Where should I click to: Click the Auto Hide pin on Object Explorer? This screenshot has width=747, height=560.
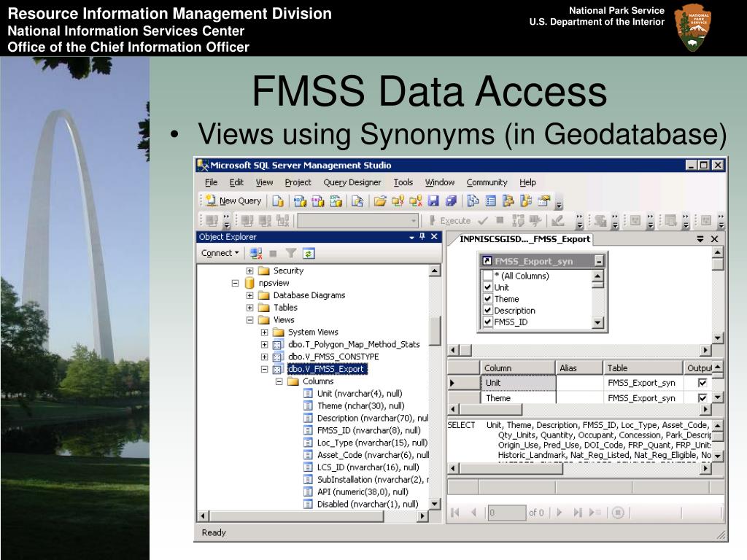click(422, 237)
